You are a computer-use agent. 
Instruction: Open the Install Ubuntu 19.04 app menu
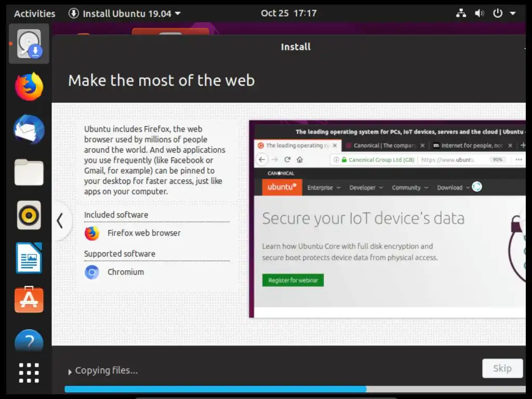(x=125, y=14)
